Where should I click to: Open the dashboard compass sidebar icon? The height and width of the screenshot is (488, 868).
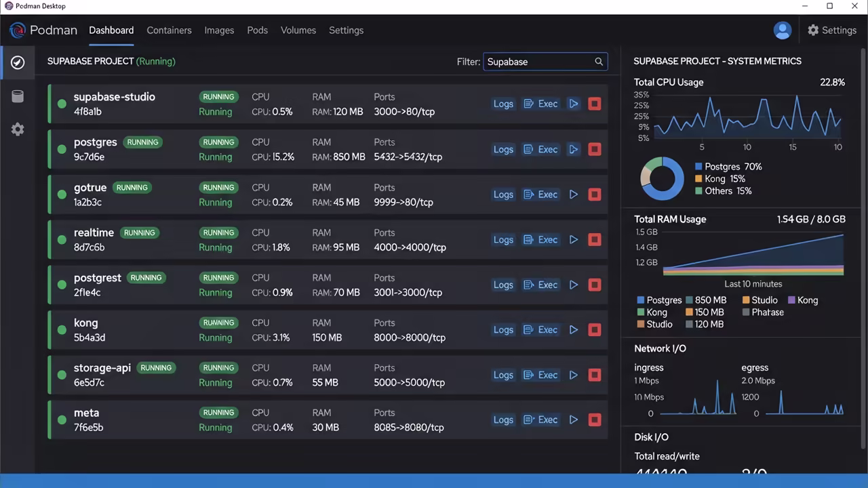(18, 62)
